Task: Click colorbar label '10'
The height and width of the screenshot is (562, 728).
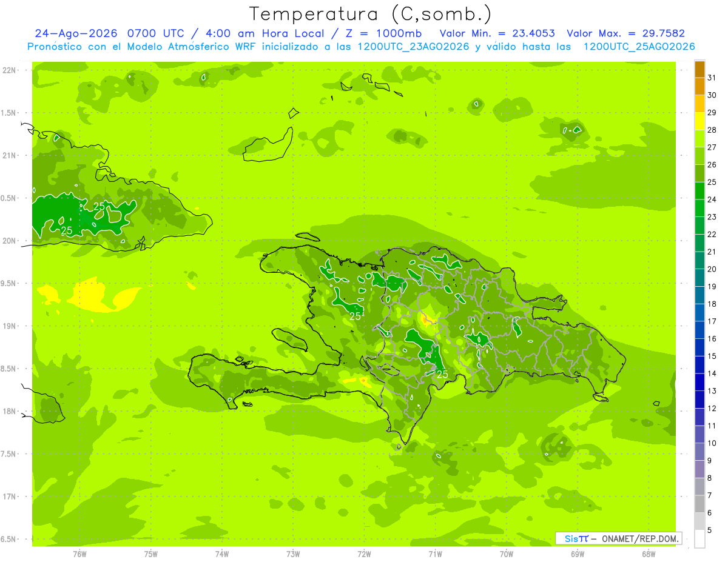Action: (x=712, y=443)
